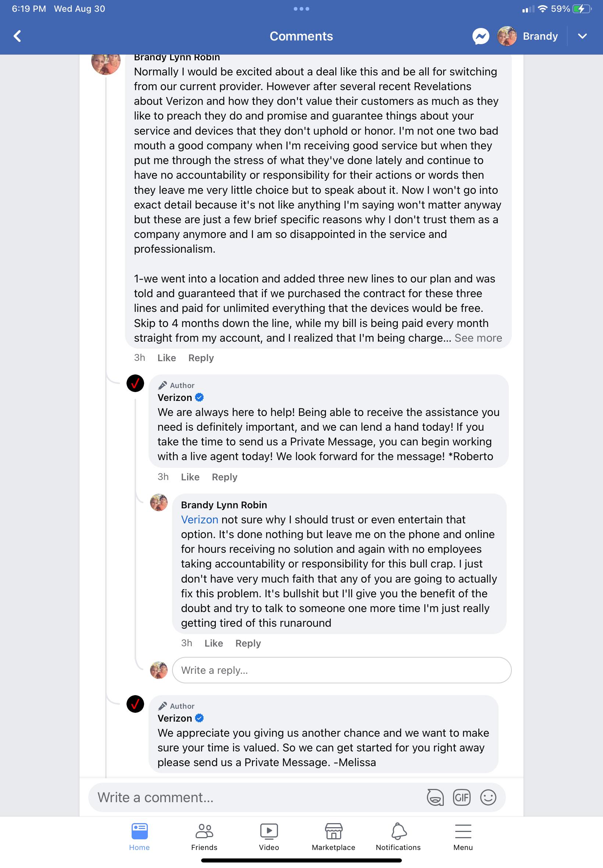Switch to the Marketplace tab
Viewport: 603px width, 868px height.
click(x=333, y=836)
